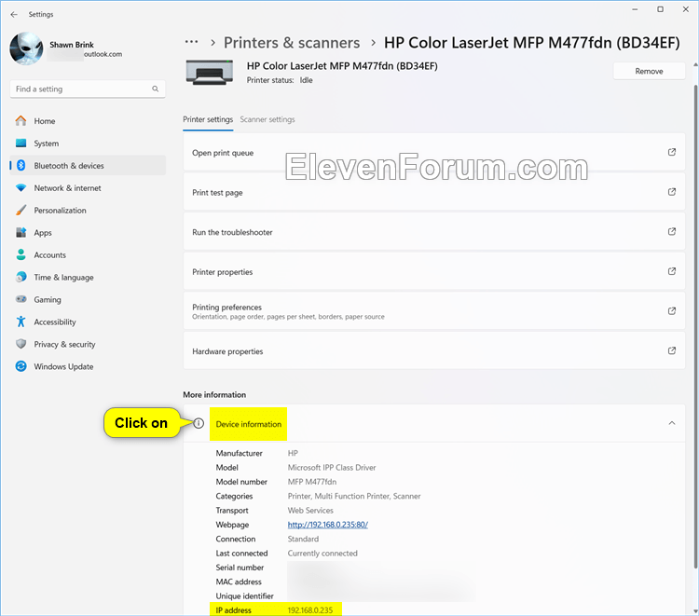Go to Printers & scanners breadcrumb

coord(292,43)
